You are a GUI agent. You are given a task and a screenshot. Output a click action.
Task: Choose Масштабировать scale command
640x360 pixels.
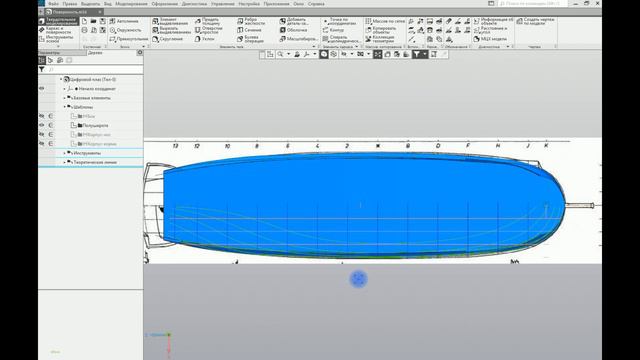pos(298,39)
